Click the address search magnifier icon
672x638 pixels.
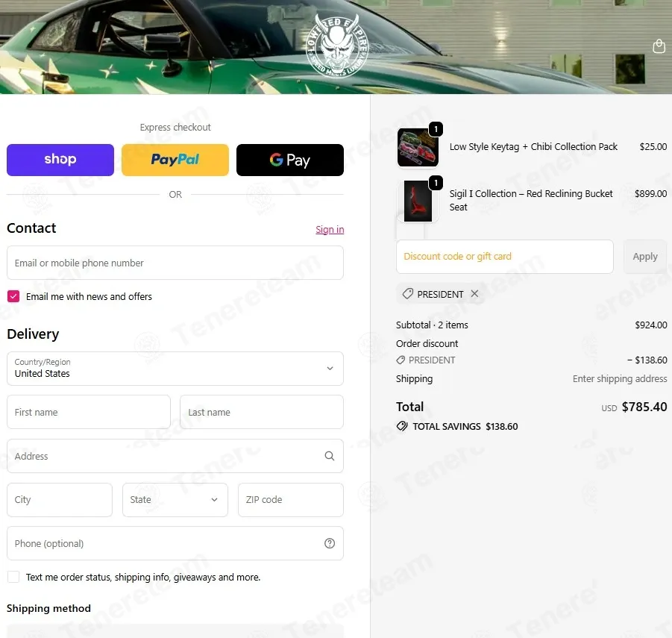329,456
